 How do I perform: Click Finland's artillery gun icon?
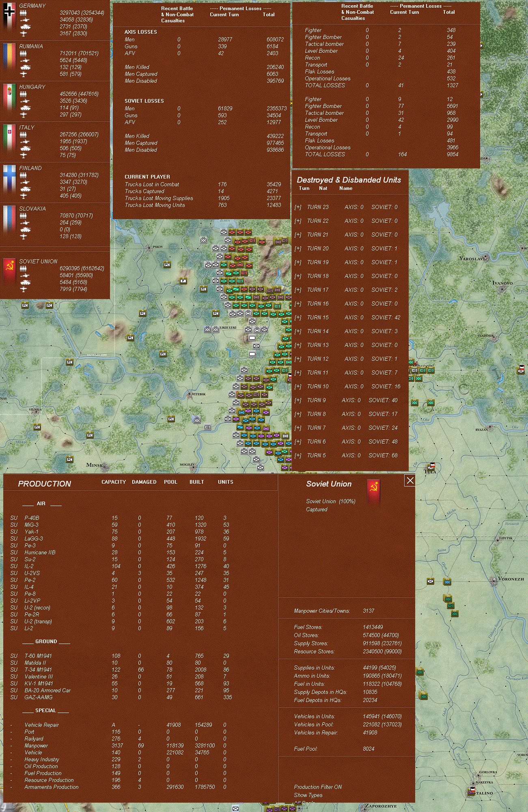[24, 182]
